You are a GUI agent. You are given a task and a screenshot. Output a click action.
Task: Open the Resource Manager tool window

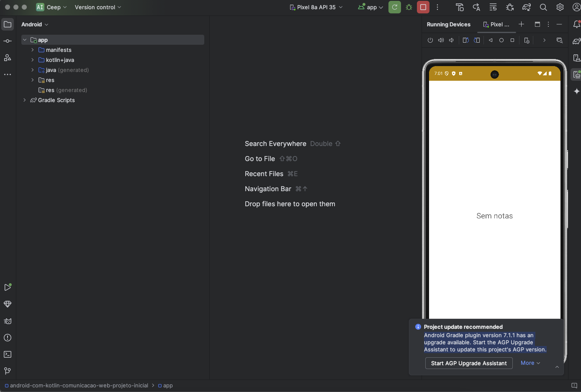(8, 58)
